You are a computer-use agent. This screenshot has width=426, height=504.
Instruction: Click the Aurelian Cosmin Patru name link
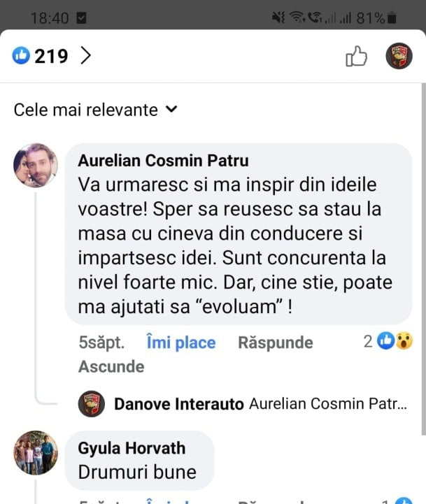pos(163,161)
